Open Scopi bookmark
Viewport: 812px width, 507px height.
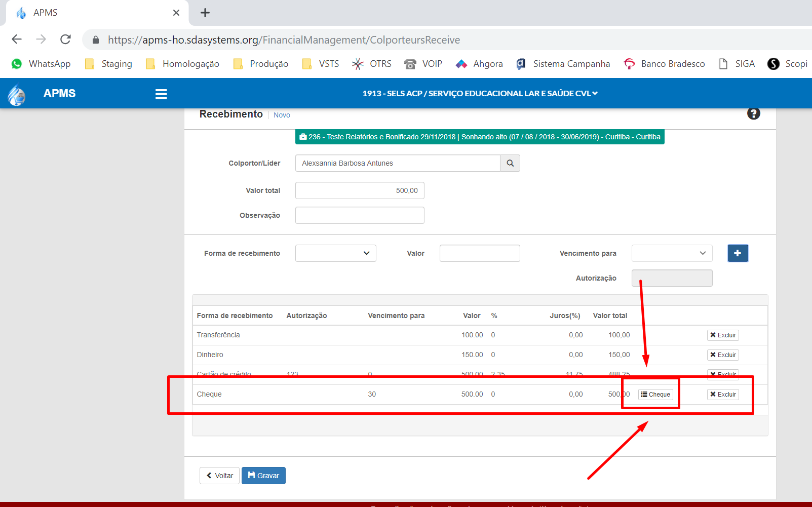(788, 64)
